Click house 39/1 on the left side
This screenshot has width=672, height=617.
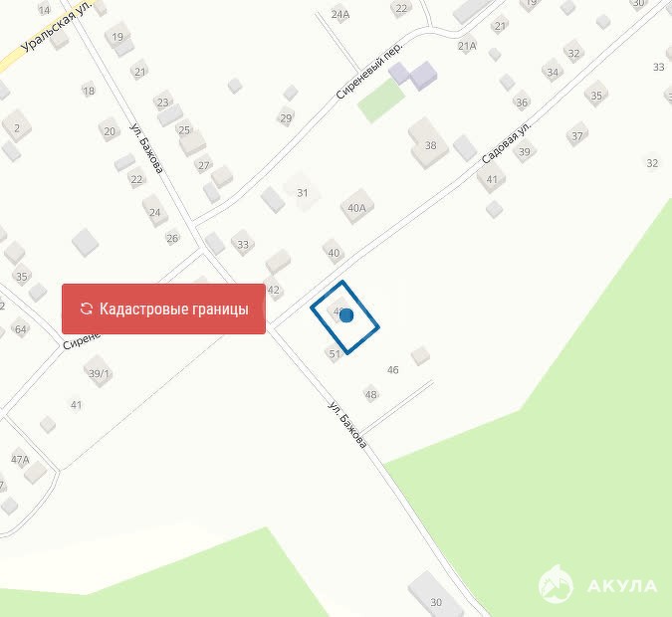tap(99, 371)
